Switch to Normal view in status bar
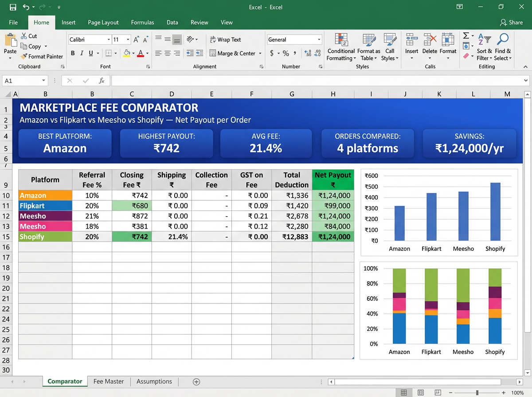The width and height of the screenshot is (532, 397). pos(404,393)
